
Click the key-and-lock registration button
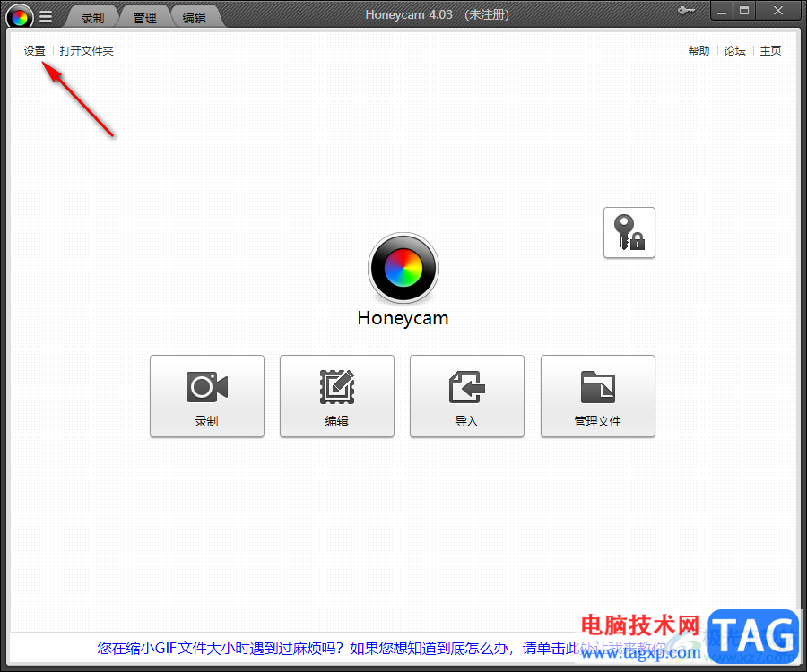[629, 233]
